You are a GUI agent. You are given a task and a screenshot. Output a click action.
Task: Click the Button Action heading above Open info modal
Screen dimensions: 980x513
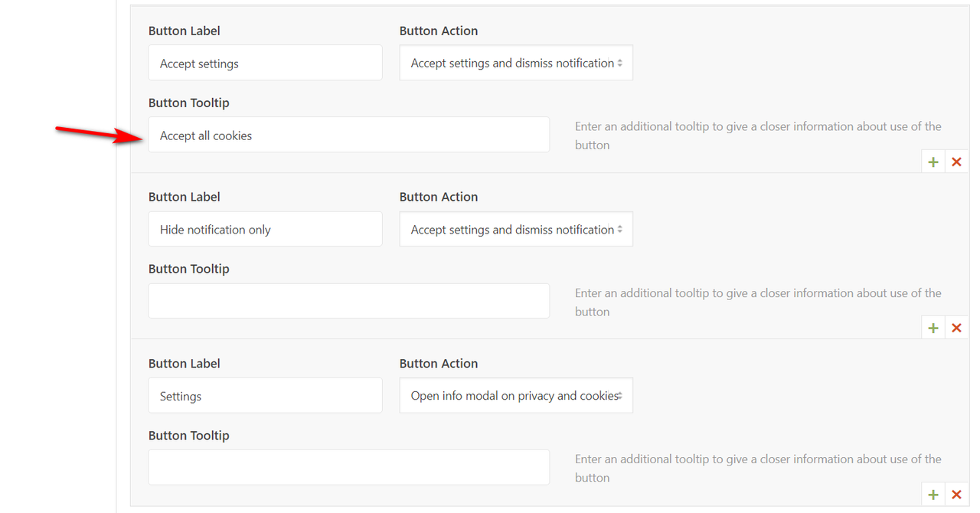pyautogui.click(x=439, y=363)
